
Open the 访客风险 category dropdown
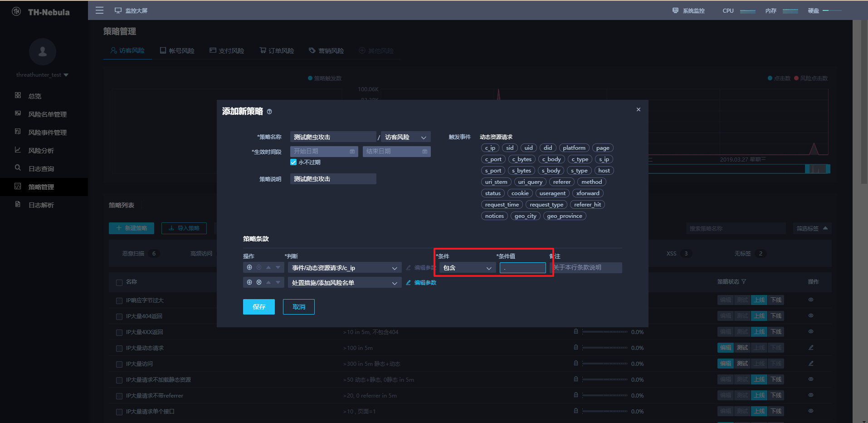coord(406,137)
